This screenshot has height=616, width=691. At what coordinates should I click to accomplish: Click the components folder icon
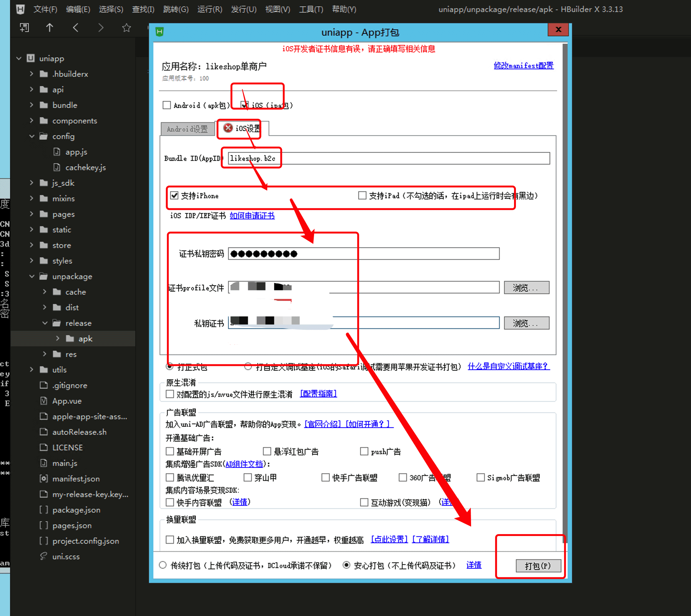44,121
